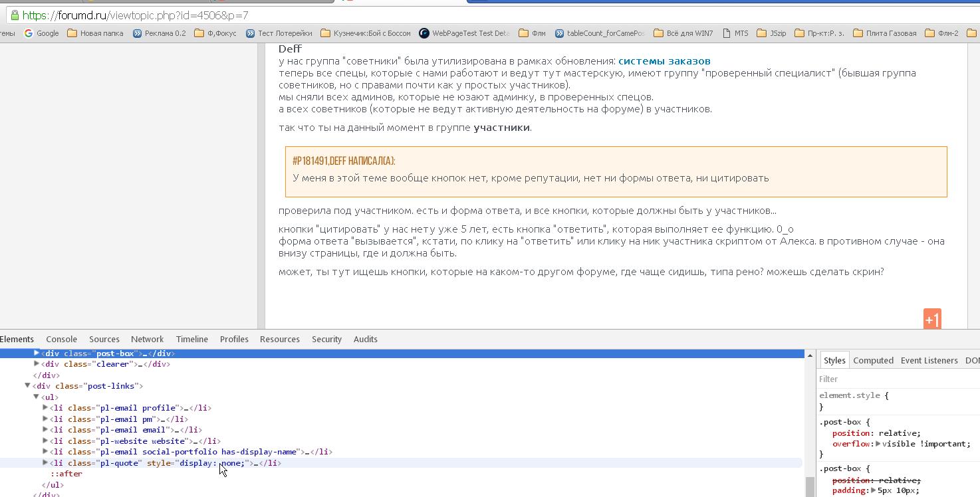Switch to the Computed styles tab

(873, 360)
